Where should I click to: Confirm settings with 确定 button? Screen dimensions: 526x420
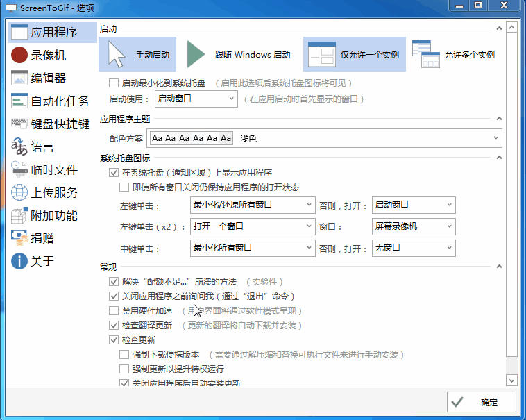click(482, 402)
